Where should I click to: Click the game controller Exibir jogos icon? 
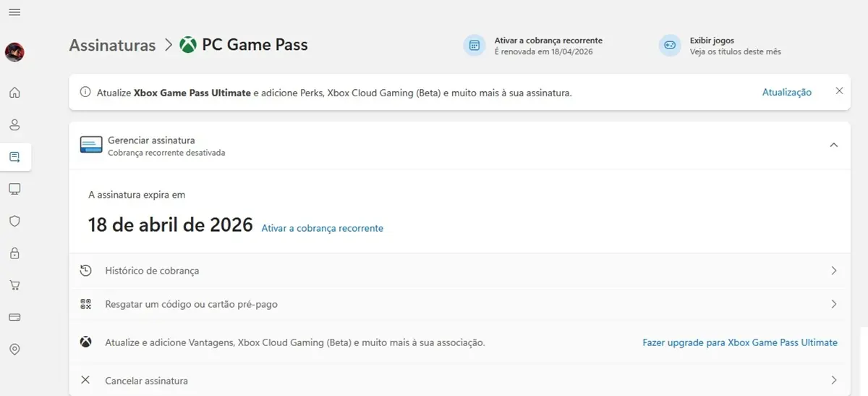click(670, 46)
